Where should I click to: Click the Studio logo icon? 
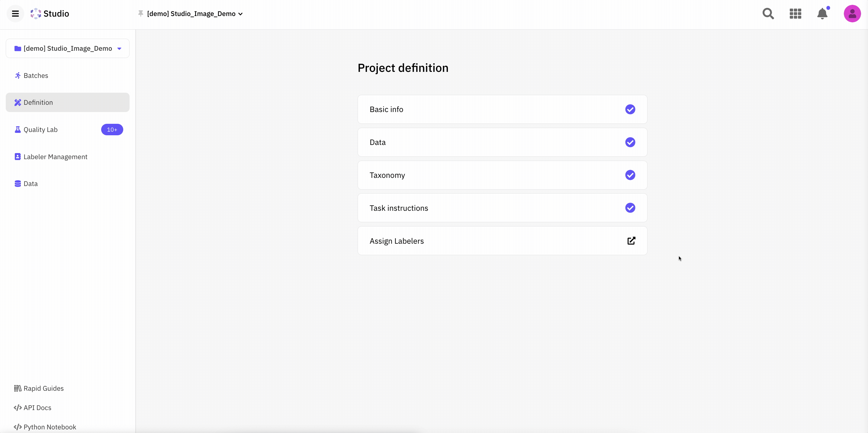tap(36, 14)
